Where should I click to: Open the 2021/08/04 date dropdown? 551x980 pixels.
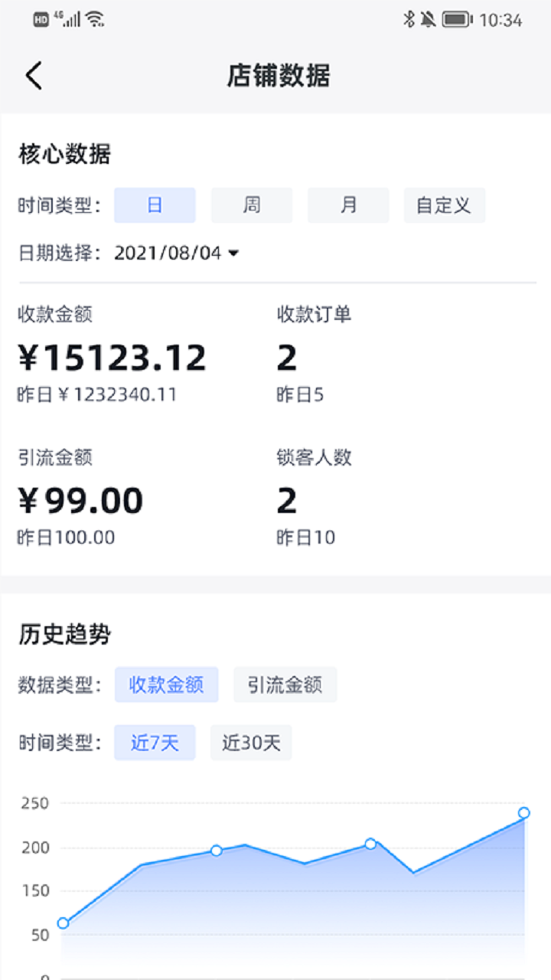[x=177, y=253]
